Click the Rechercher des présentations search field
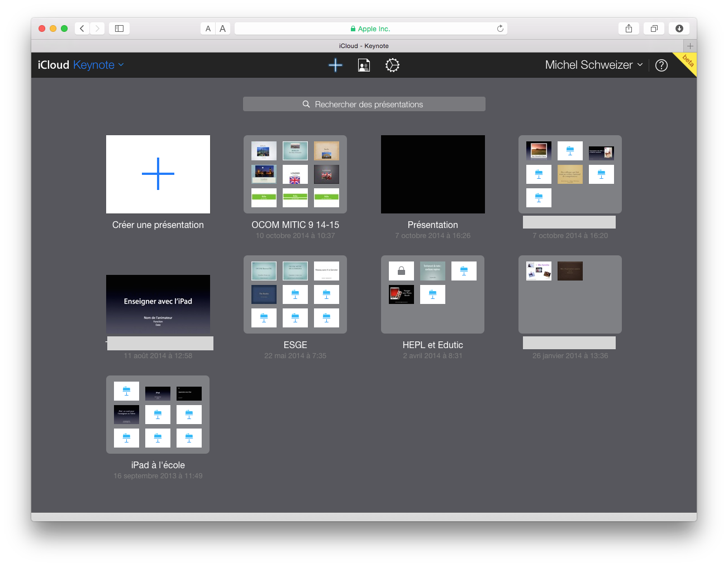 click(364, 104)
